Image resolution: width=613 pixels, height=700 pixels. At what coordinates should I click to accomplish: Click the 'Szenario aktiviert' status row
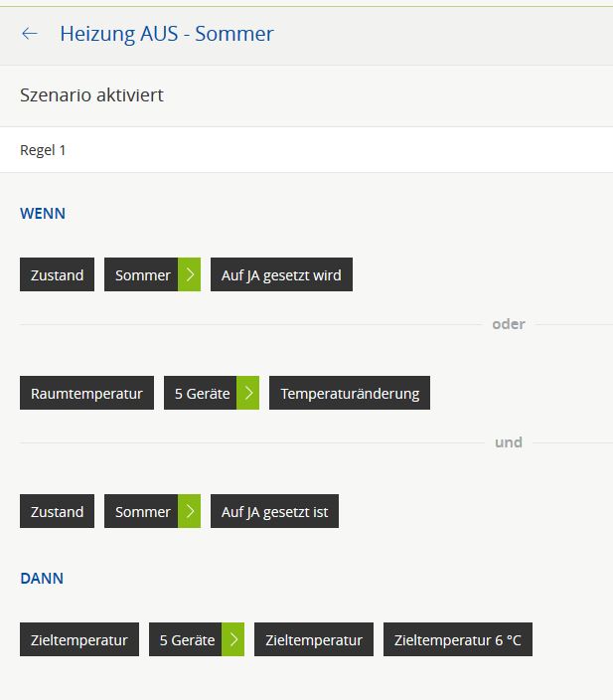click(x=91, y=95)
